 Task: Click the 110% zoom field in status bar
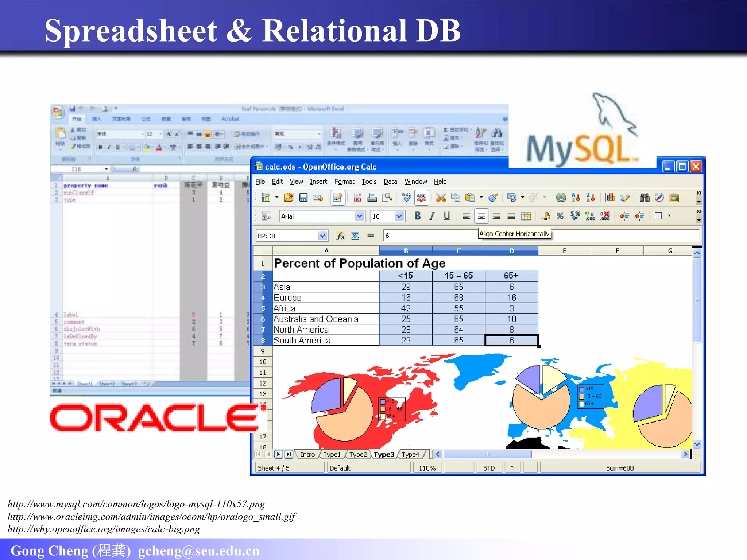click(x=427, y=468)
